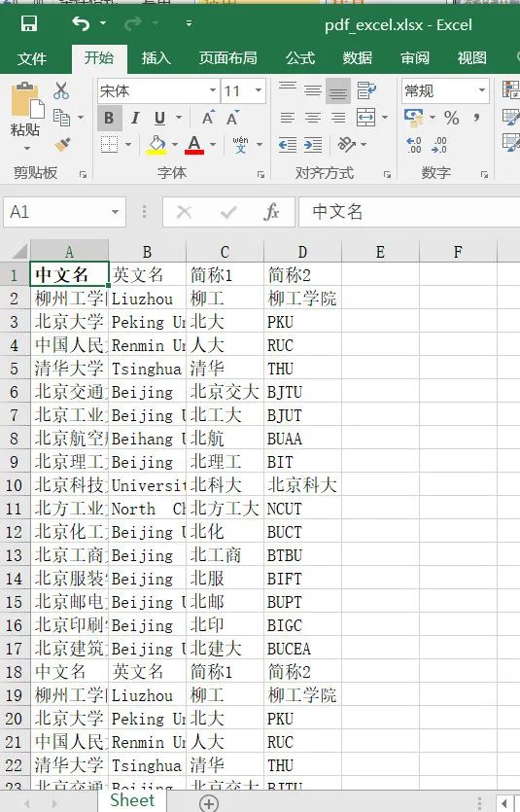The height and width of the screenshot is (812, 520).
Task: Click the Wrap Text icon
Action: 366,90
